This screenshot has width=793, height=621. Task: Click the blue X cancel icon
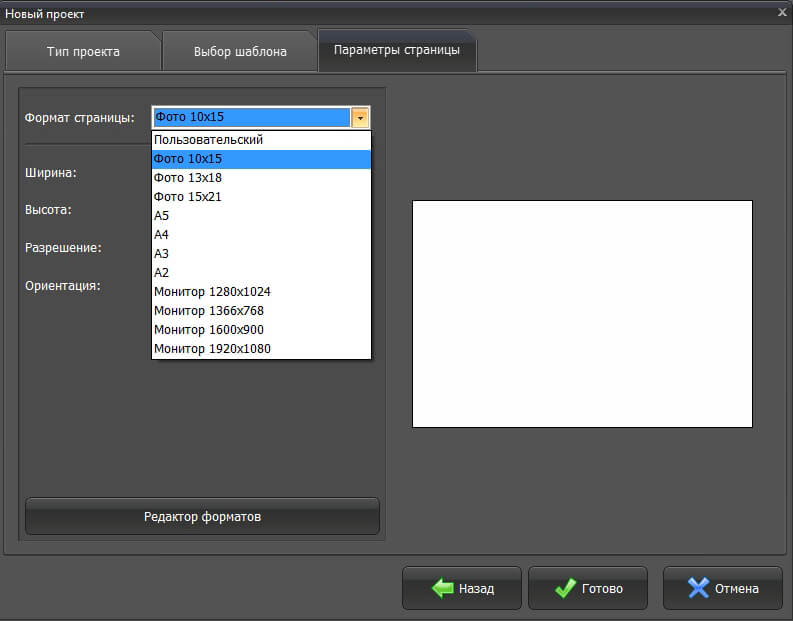click(x=698, y=588)
